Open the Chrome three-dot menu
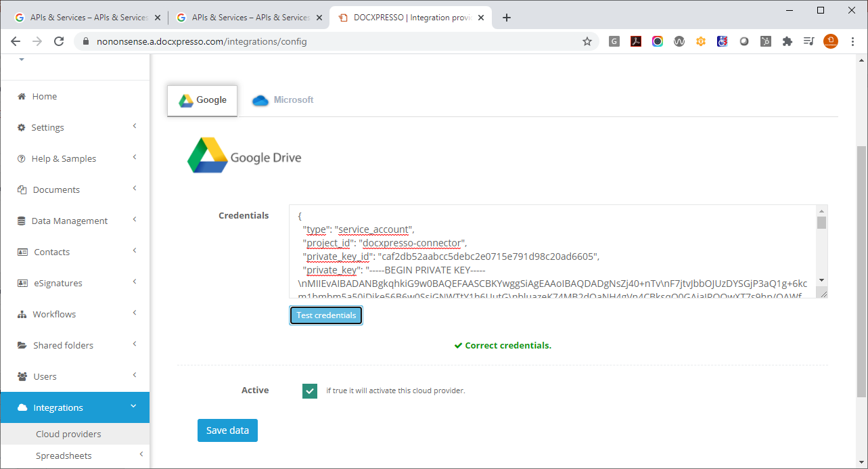This screenshot has width=868, height=469. (x=853, y=41)
